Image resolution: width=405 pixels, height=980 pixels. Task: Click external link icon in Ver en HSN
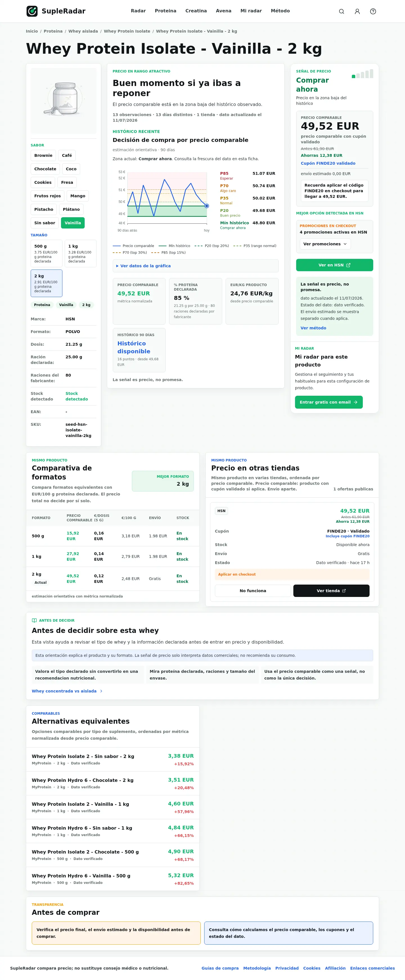pyautogui.click(x=348, y=265)
